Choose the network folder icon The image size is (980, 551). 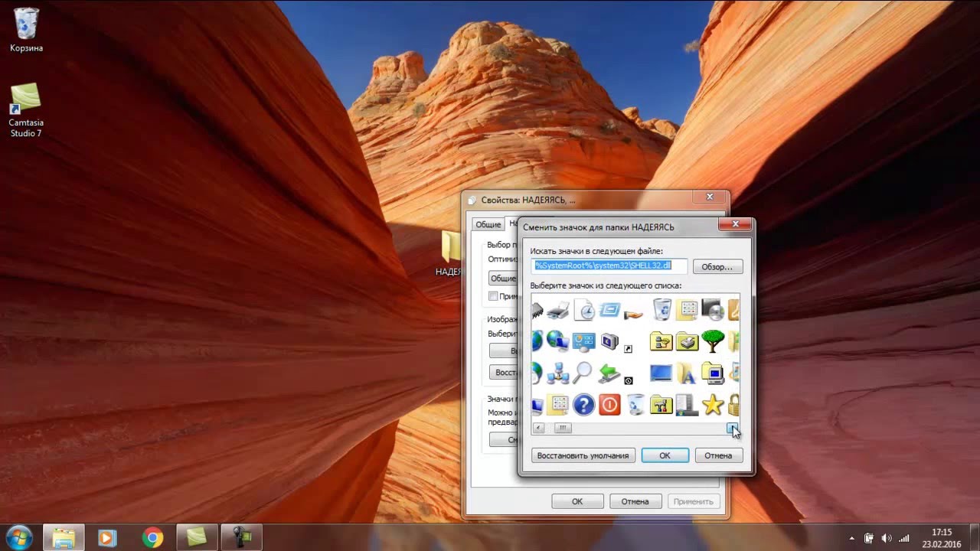[x=661, y=341]
